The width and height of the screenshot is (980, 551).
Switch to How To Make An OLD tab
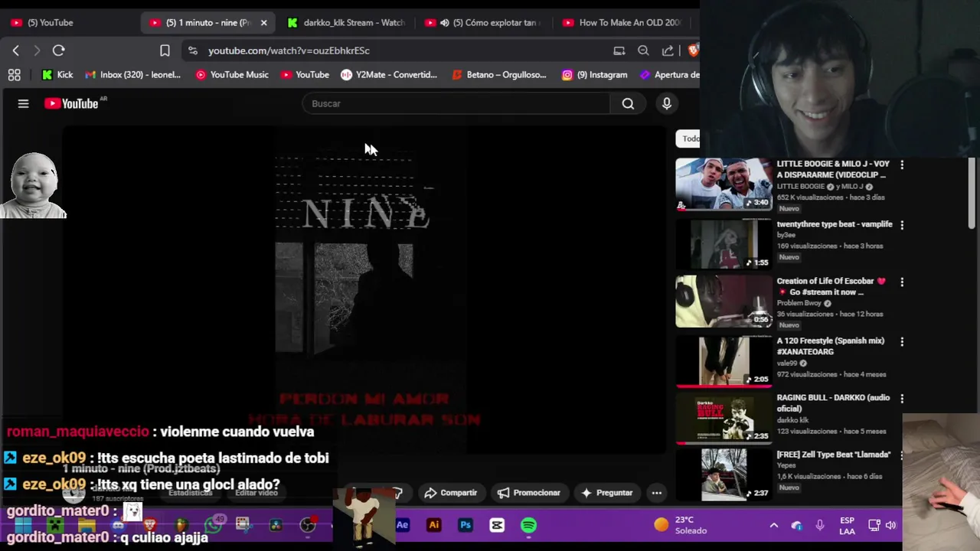pyautogui.click(x=622, y=23)
